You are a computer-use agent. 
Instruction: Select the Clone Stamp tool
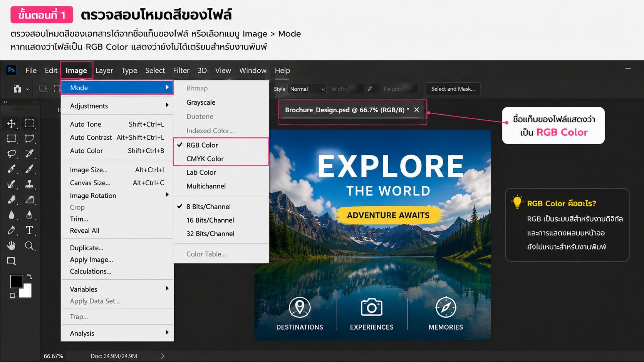(29, 184)
